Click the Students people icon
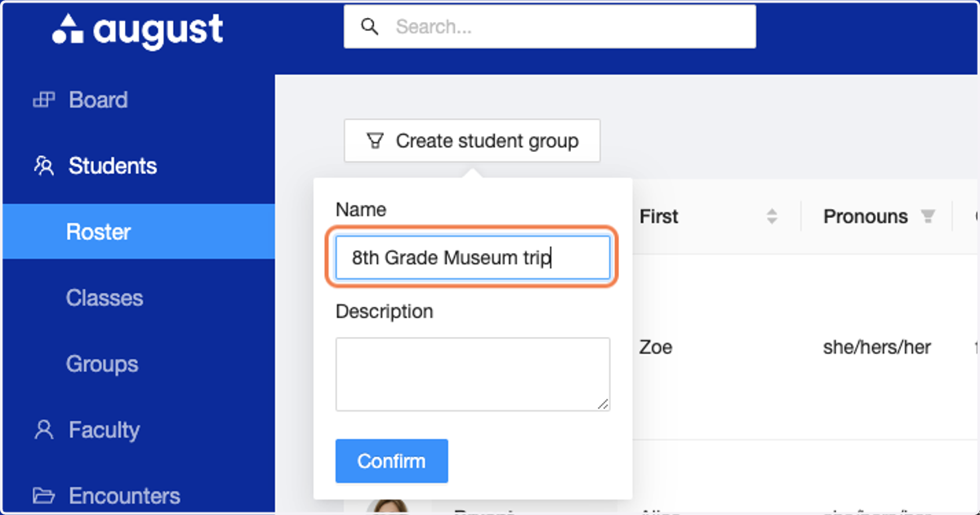 (x=43, y=166)
